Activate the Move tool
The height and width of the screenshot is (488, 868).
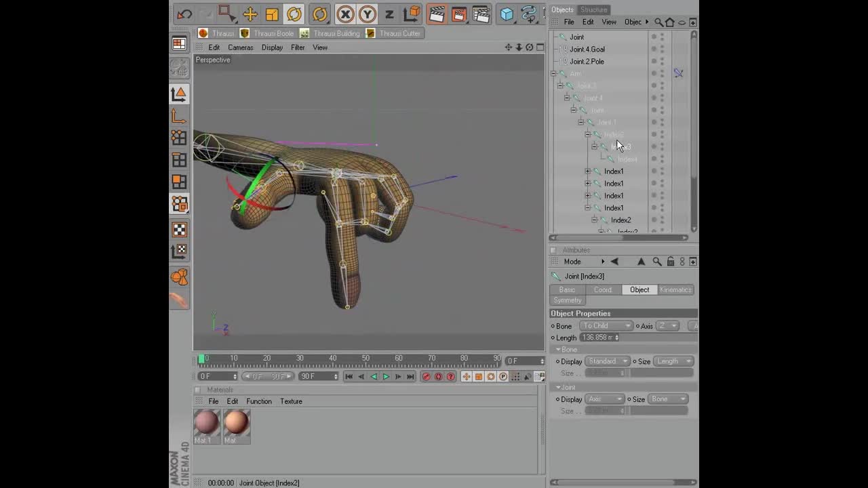pyautogui.click(x=250, y=14)
